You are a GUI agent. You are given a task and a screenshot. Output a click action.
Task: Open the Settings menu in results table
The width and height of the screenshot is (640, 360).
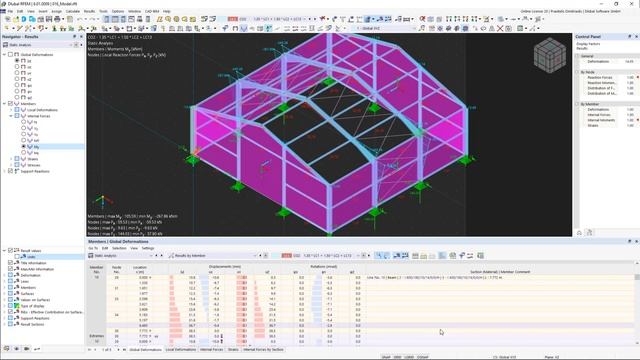point(148,248)
